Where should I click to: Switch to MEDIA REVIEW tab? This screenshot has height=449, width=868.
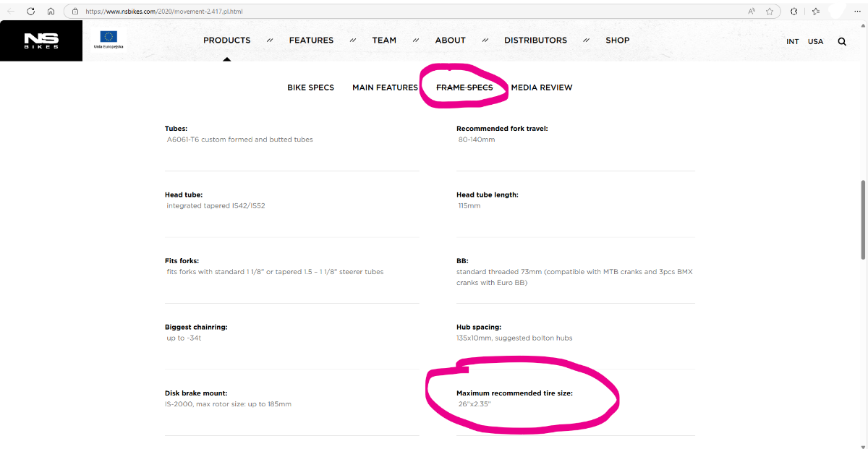point(542,87)
